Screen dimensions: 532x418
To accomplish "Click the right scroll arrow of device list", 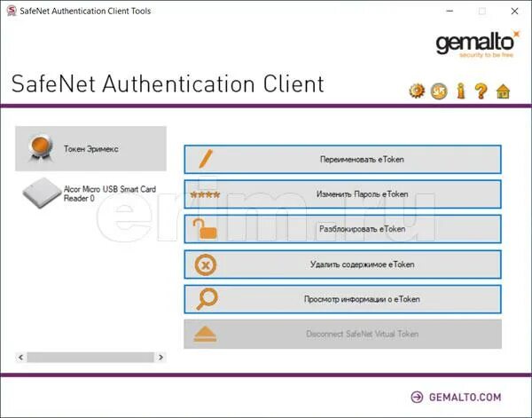I will tap(160, 358).
